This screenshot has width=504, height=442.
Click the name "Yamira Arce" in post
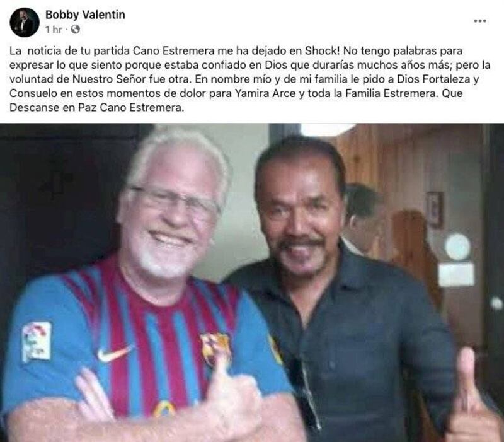(265, 93)
